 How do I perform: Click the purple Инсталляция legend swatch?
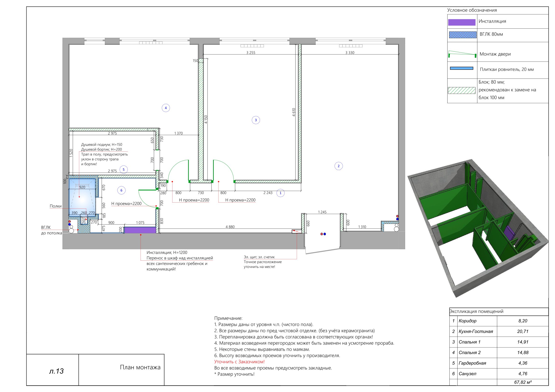point(462,22)
